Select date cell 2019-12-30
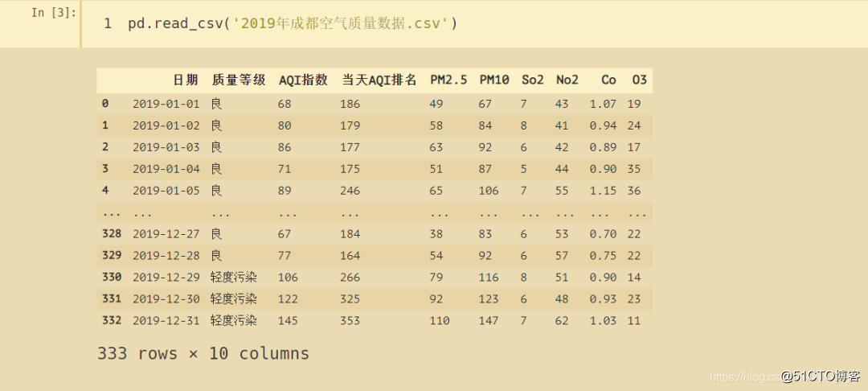This screenshot has width=868, height=391. tap(166, 298)
